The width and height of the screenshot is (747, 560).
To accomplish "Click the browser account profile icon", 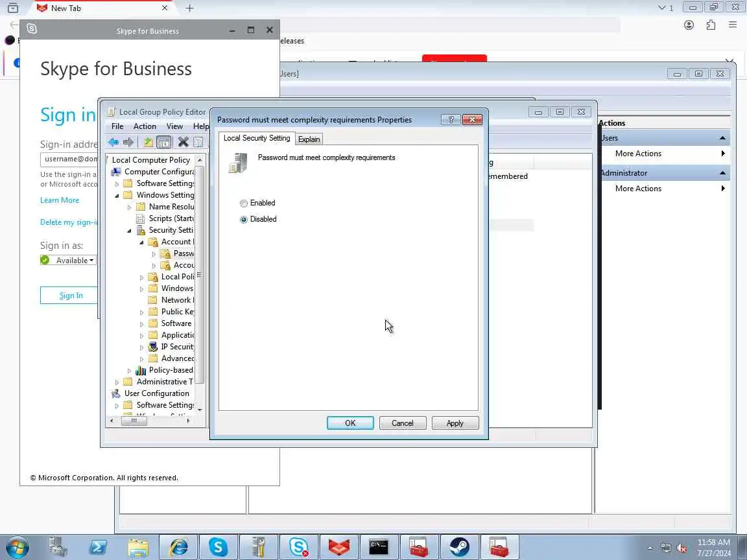I will pyautogui.click(x=689, y=25).
